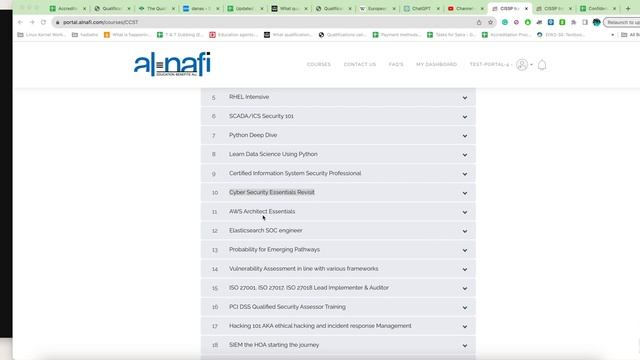Click the al-nafi logo

(x=172, y=64)
